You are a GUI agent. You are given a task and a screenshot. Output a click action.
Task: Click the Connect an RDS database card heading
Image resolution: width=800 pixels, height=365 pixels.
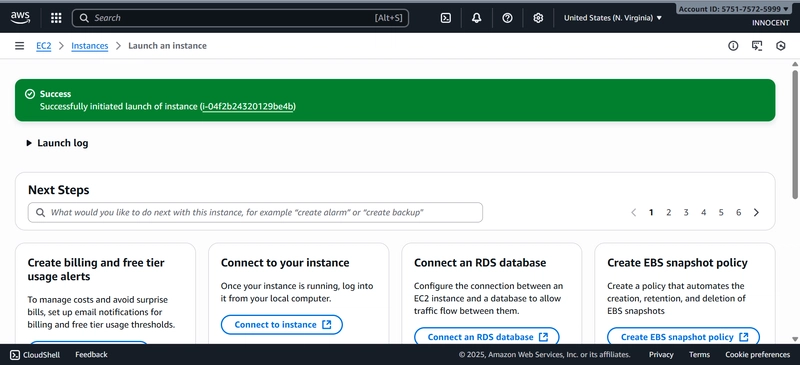click(x=480, y=263)
